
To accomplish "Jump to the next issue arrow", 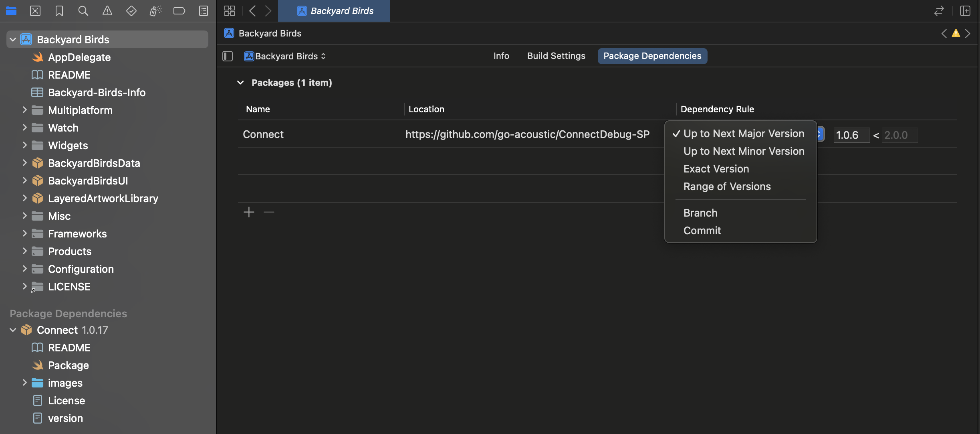I will [968, 33].
